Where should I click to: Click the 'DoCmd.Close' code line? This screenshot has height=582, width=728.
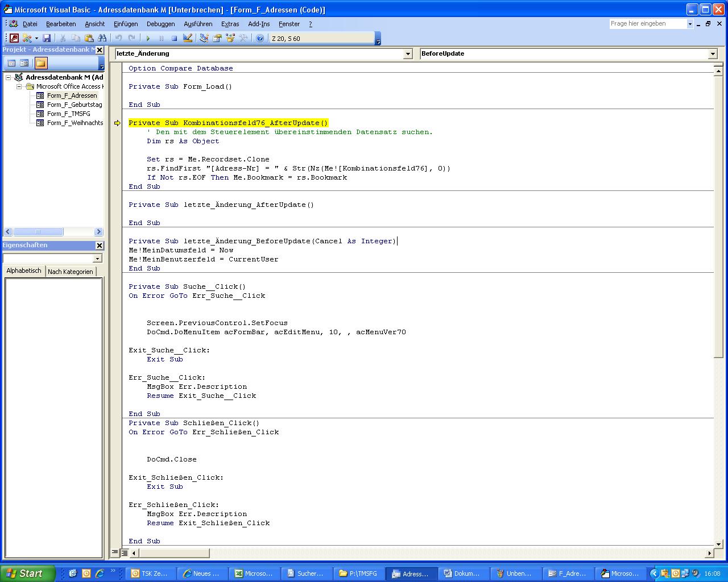172,459
